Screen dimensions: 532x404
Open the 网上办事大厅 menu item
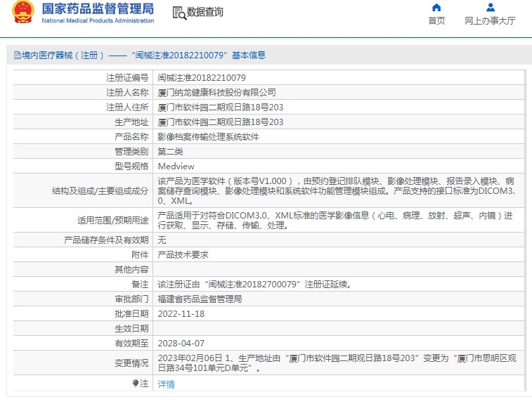(490, 20)
